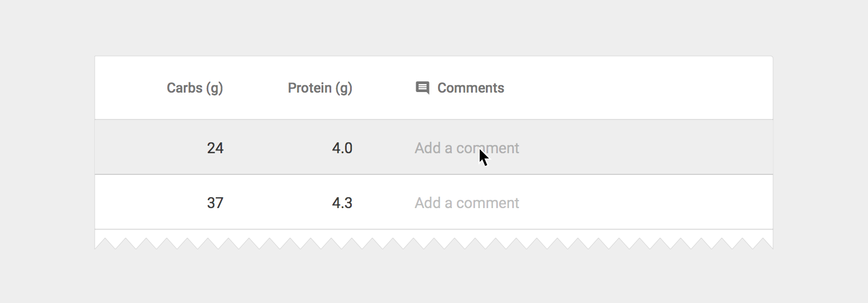This screenshot has width=868, height=303.
Task: Click the speech bubble comment icon
Action: pos(423,88)
